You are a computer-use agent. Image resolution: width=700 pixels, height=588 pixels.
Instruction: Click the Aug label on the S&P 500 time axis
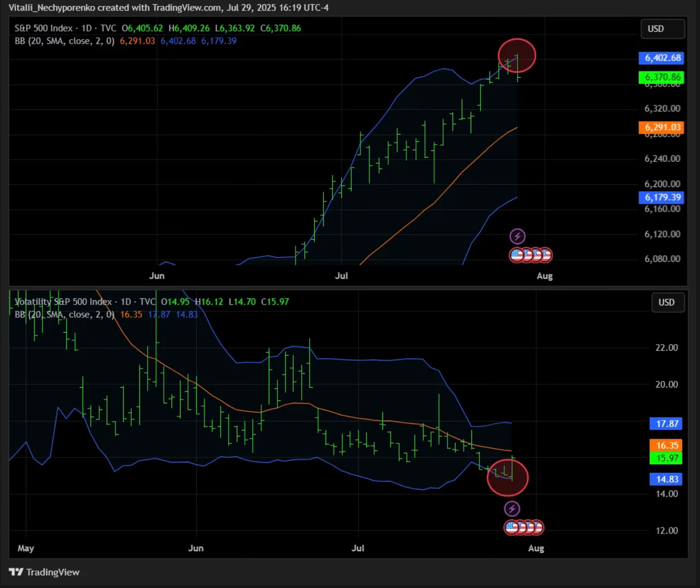coord(545,276)
